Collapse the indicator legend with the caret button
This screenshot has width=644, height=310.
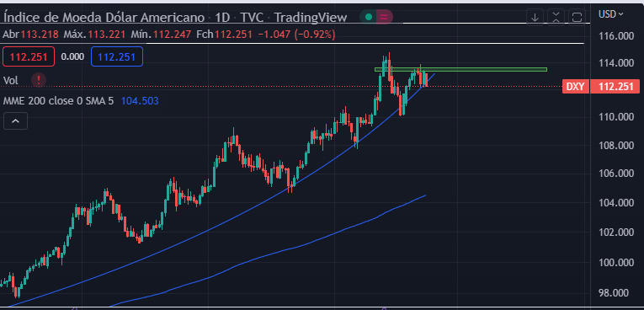tap(15, 120)
